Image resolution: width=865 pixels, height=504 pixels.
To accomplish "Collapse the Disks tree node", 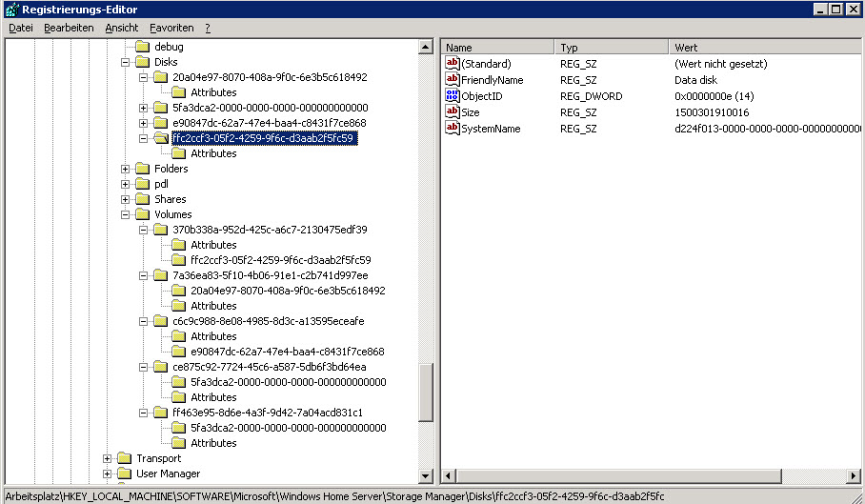I will [x=125, y=62].
